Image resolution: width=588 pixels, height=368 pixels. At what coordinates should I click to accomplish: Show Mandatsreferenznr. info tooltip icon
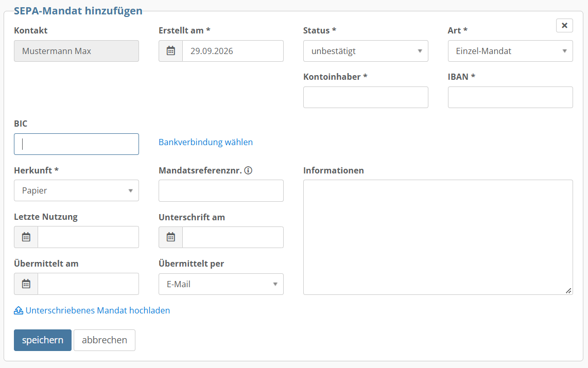(248, 170)
